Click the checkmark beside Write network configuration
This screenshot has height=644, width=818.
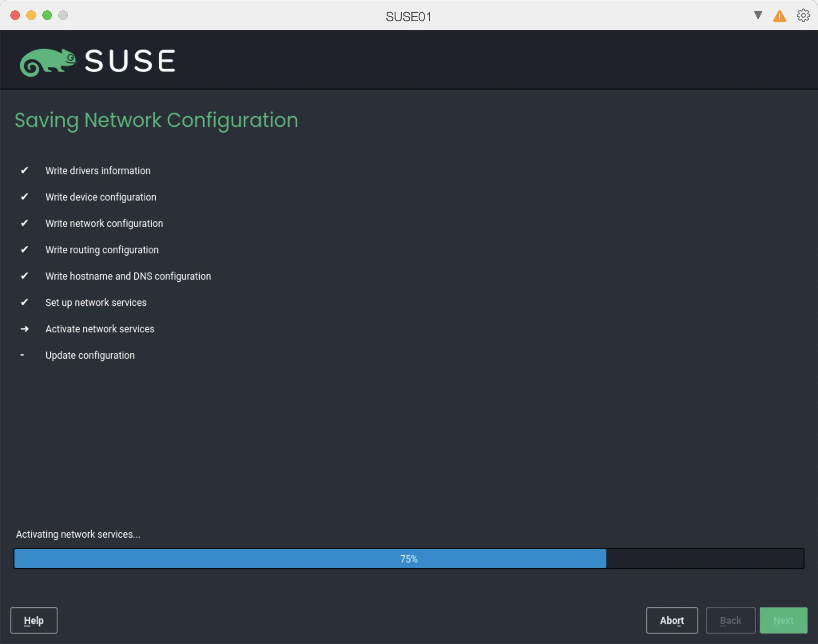[25, 223]
